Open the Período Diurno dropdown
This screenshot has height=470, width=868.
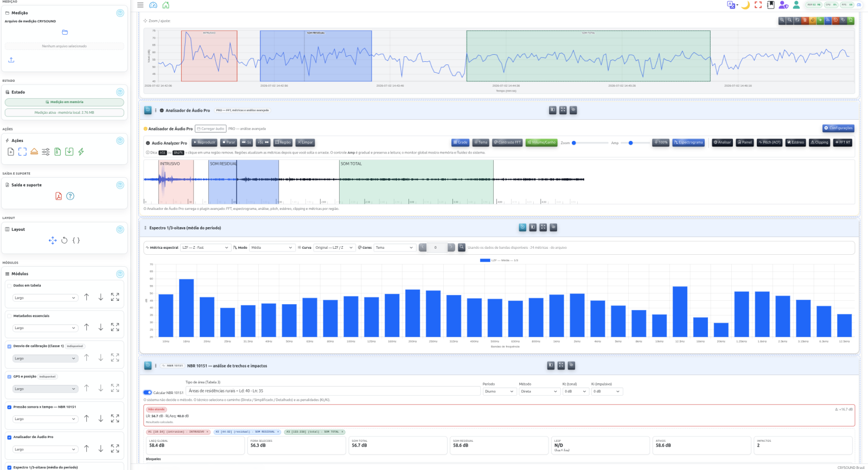click(x=499, y=391)
